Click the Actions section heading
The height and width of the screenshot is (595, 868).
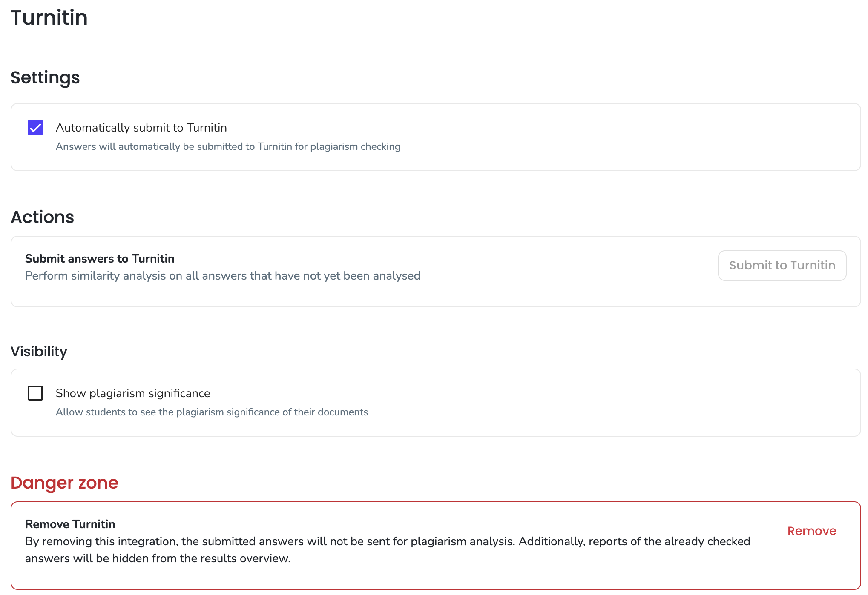[x=43, y=217]
